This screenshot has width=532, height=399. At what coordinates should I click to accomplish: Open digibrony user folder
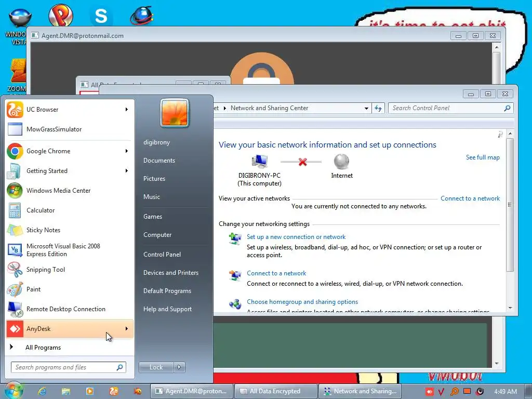(x=156, y=142)
